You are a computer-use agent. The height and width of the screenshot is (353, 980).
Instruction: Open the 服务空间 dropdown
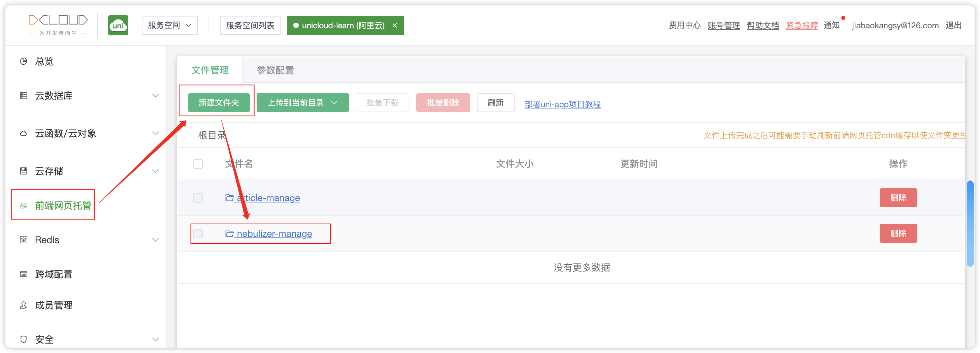pyautogui.click(x=169, y=26)
